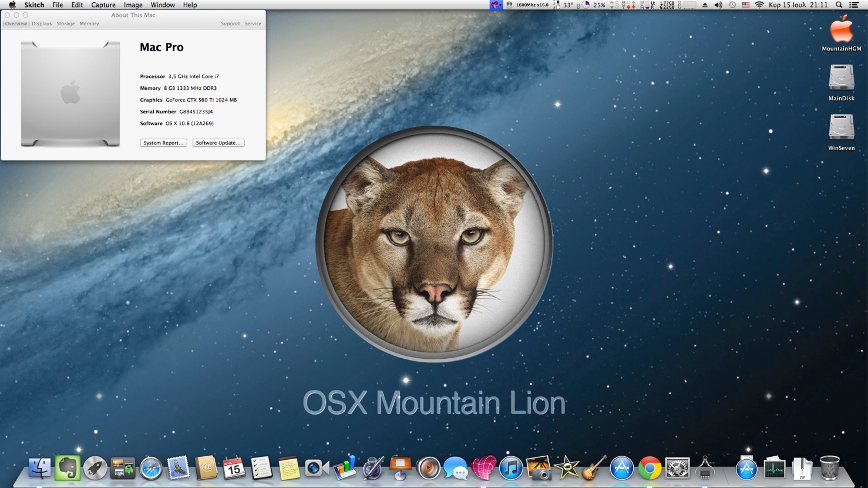Open US flag input source menu

(746, 5)
